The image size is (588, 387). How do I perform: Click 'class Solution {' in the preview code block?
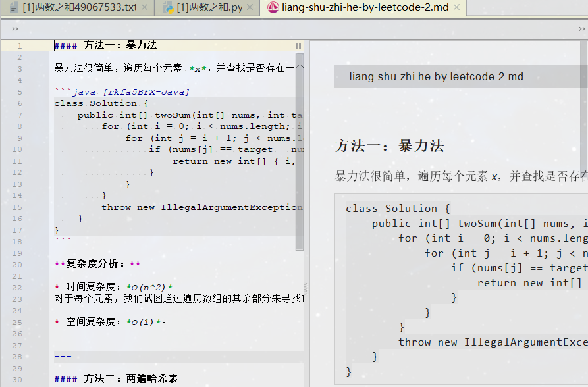click(x=398, y=209)
